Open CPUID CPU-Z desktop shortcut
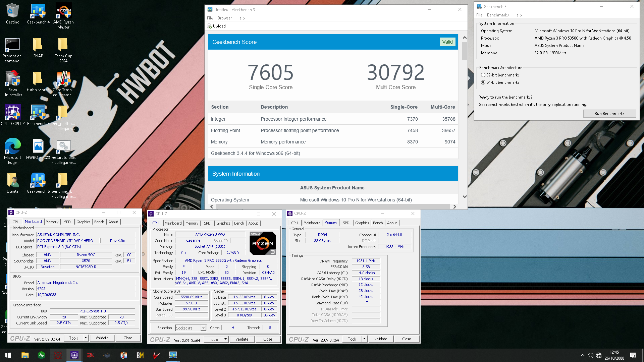Screen dimensions: 644x362 click(12, 115)
